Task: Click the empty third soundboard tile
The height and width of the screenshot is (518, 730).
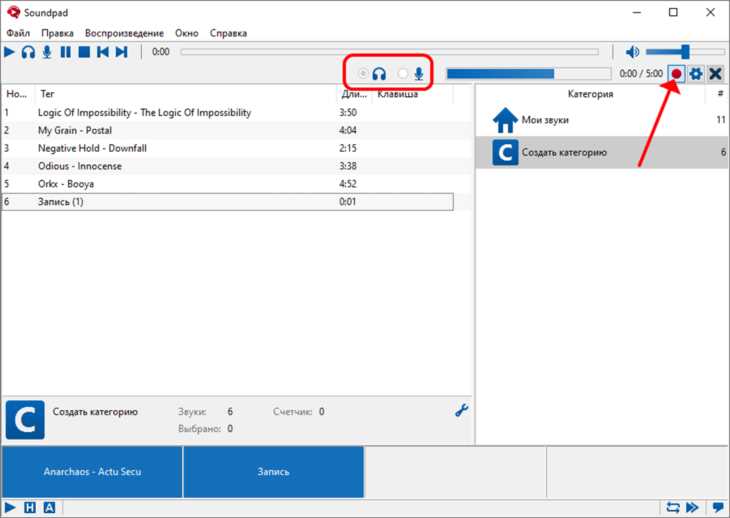Action: pos(455,472)
